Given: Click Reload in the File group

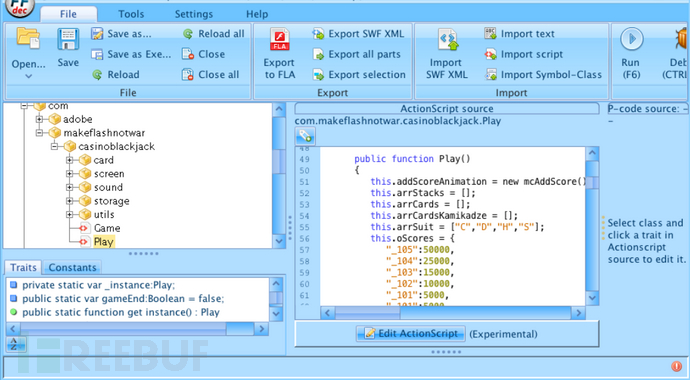Looking at the screenshot, I should 116,75.
